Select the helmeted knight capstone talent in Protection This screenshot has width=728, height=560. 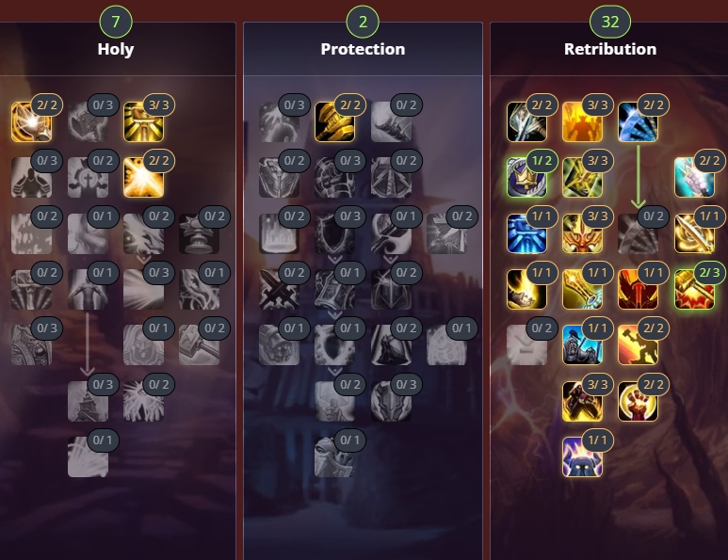click(334, 457)
